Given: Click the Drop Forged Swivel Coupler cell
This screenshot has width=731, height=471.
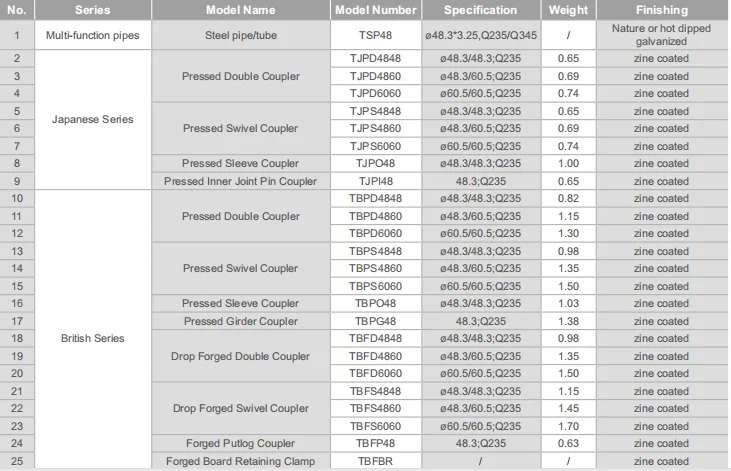Looking at the screenshot, I should click(x=240, y=408).
